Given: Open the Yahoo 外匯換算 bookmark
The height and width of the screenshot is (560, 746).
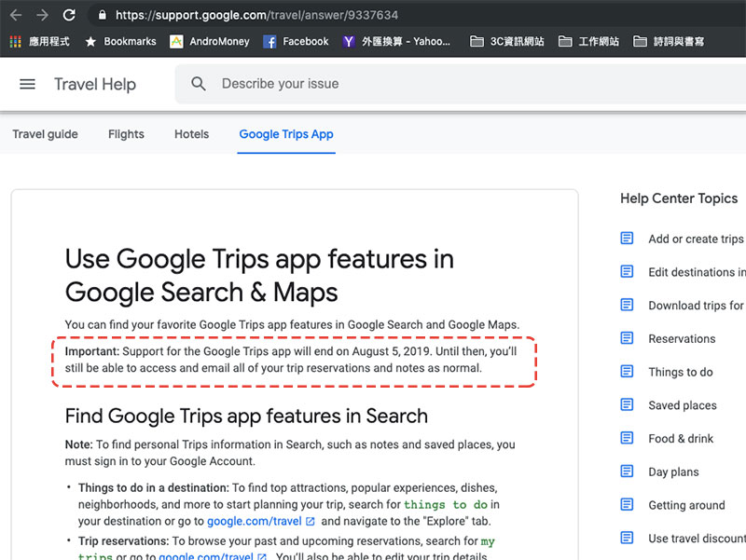Looking at the screenshot, I should (x=396, y=42).
